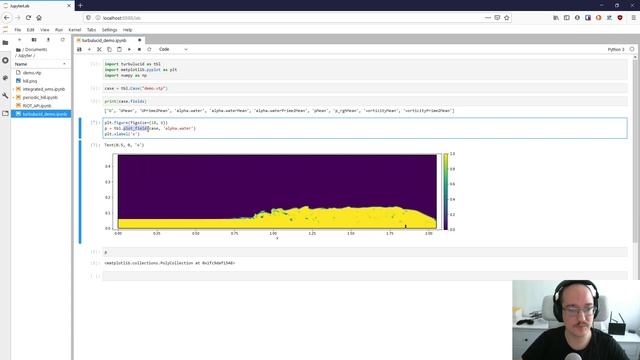Click the case = tbl.Case cell
Image resolution: width=640 pixels, height=360 pixels.
pyautogui.click(x=365, y=88)
